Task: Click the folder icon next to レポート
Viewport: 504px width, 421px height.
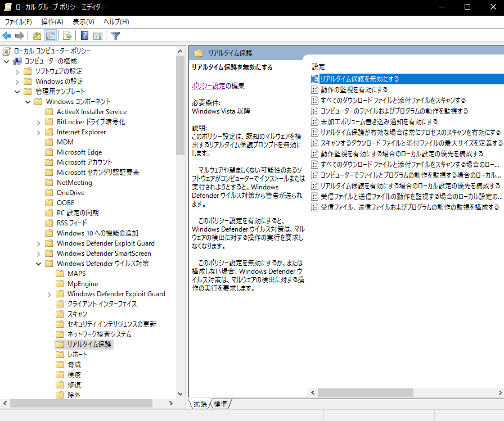Action: [60, 355]
